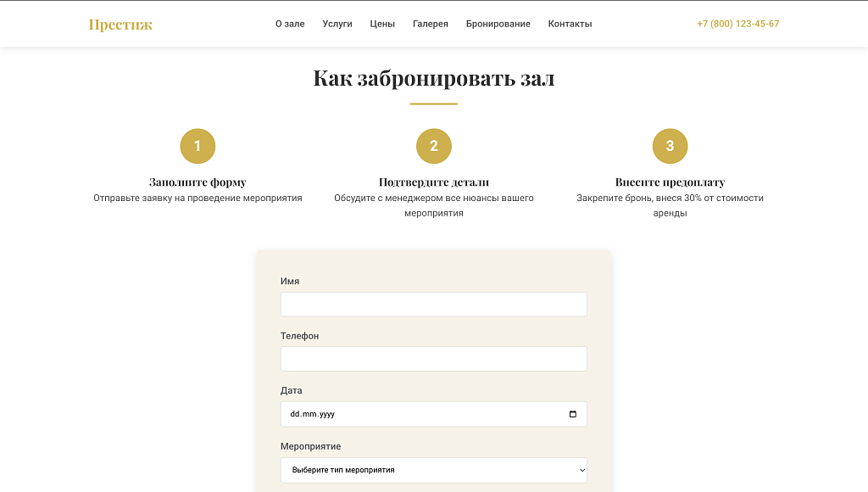Call the +7 (800) 123-45-67 phone link
868x492 pixels.
[x=737, y=24]
